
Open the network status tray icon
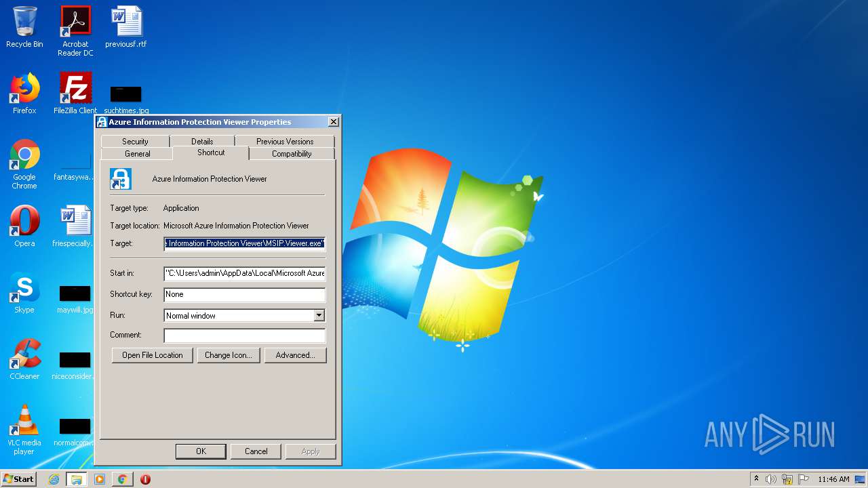[787, 479]
